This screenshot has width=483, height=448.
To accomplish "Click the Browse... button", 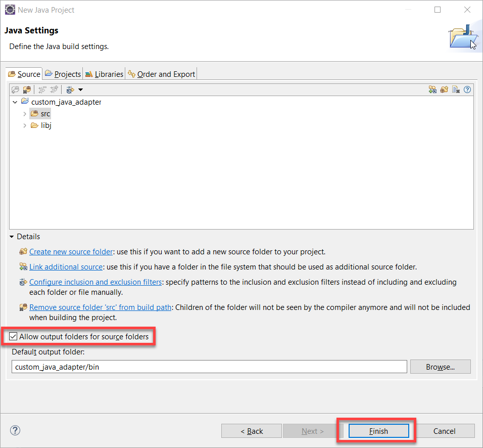I will point(440,367).
